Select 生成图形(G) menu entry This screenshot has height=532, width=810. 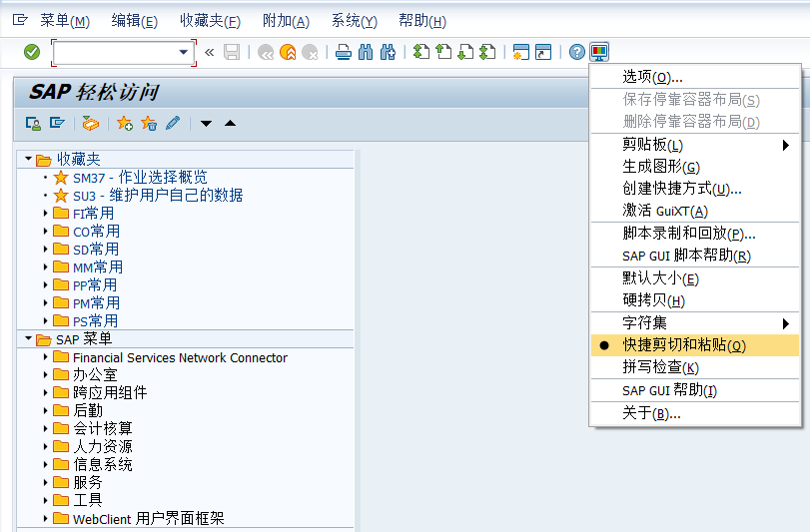pos(695,167)
